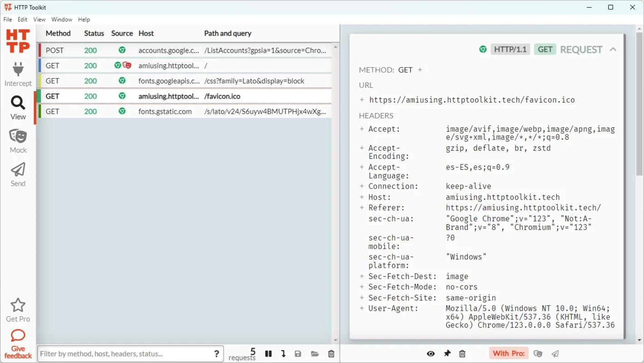Click the Host column header
The height and width of the screenshot is (363, 644).
point(146,33)
